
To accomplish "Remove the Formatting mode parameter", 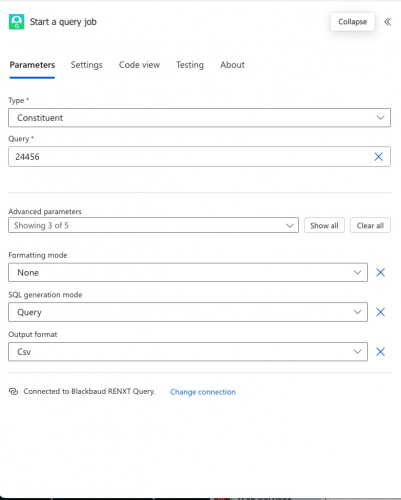I will [380, 272].
